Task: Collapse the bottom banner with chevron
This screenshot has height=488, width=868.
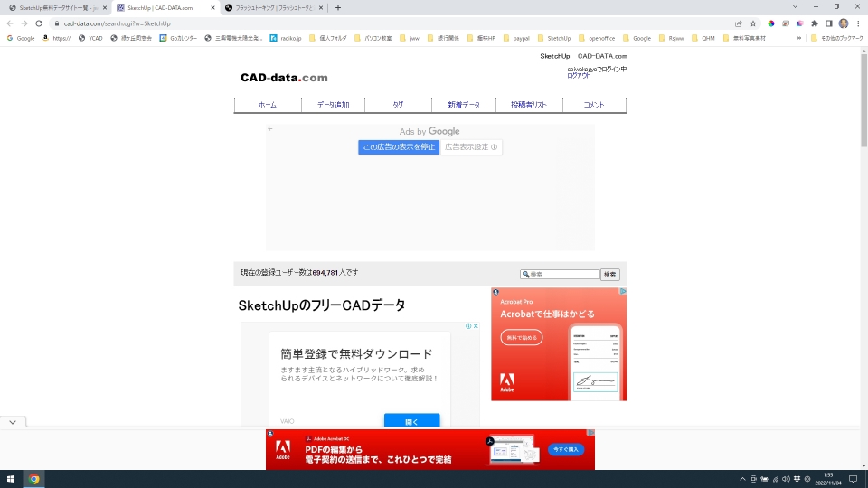Action: pyautogui.click(x=13, y=422)
